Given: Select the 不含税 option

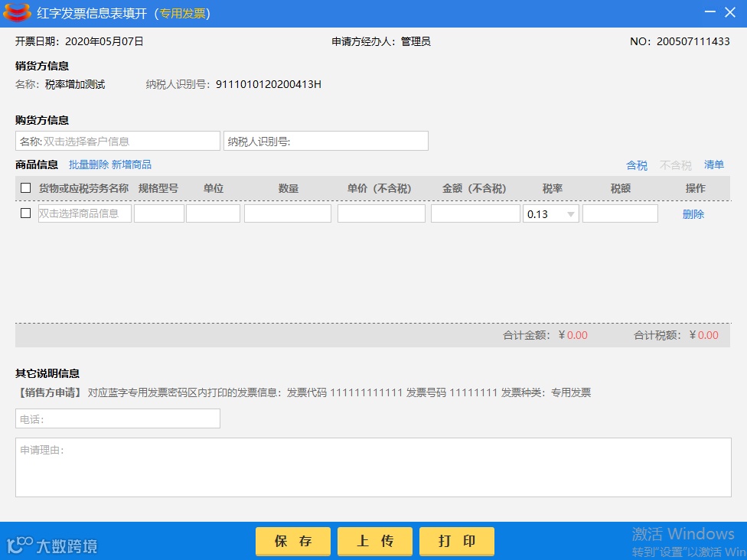Looking at the screenshot, I should pos(676,165).
